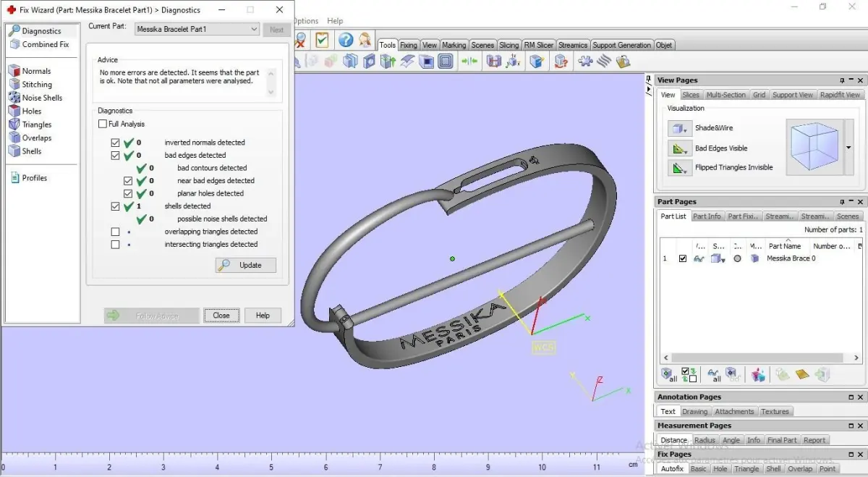Enable intersecting triangles detected checkbox

click(115, 245)
